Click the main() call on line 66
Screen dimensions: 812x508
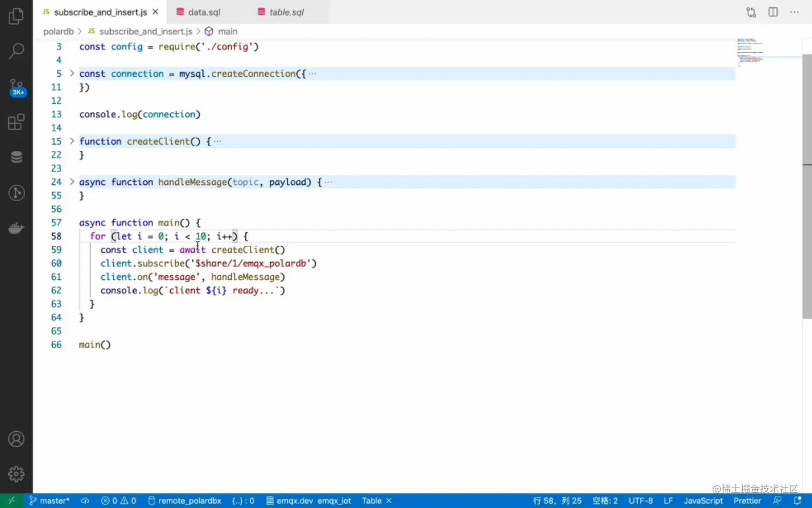(95, 345)
